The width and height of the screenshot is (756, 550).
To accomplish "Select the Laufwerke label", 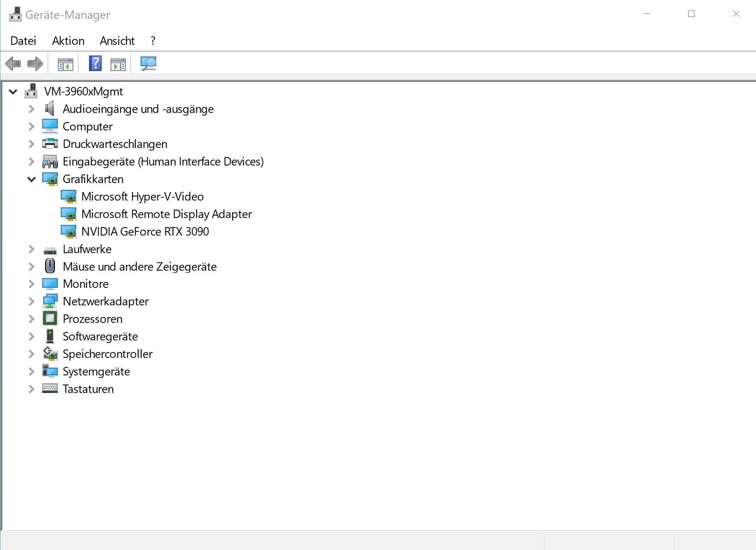I will tap(87, 249).
